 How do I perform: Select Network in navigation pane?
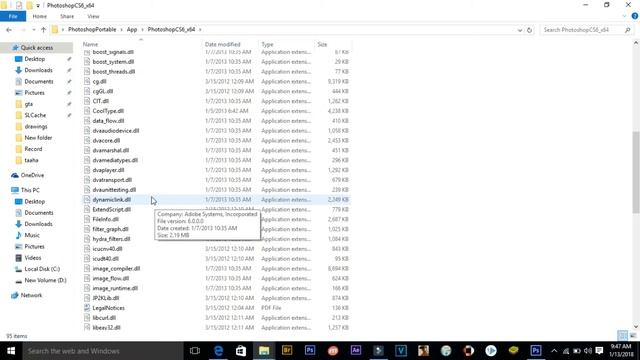[x=31, y=295]
